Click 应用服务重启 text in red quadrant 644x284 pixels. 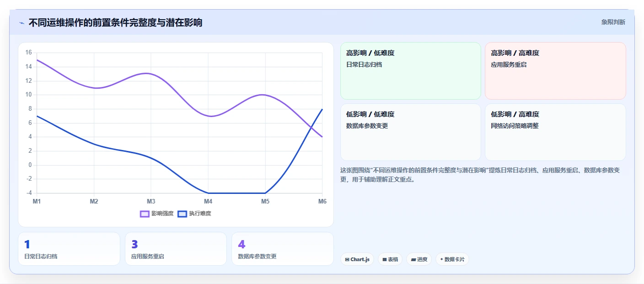pyautogui.click(x=509, y=64)
